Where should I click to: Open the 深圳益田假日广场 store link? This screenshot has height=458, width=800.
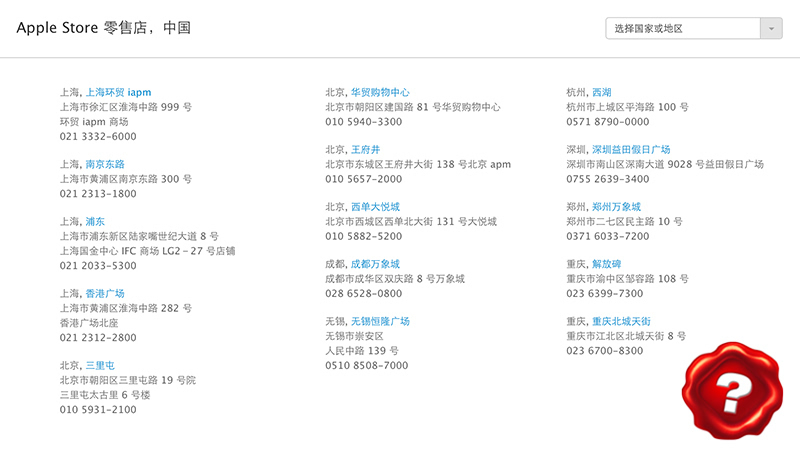[x=631, y=149]
